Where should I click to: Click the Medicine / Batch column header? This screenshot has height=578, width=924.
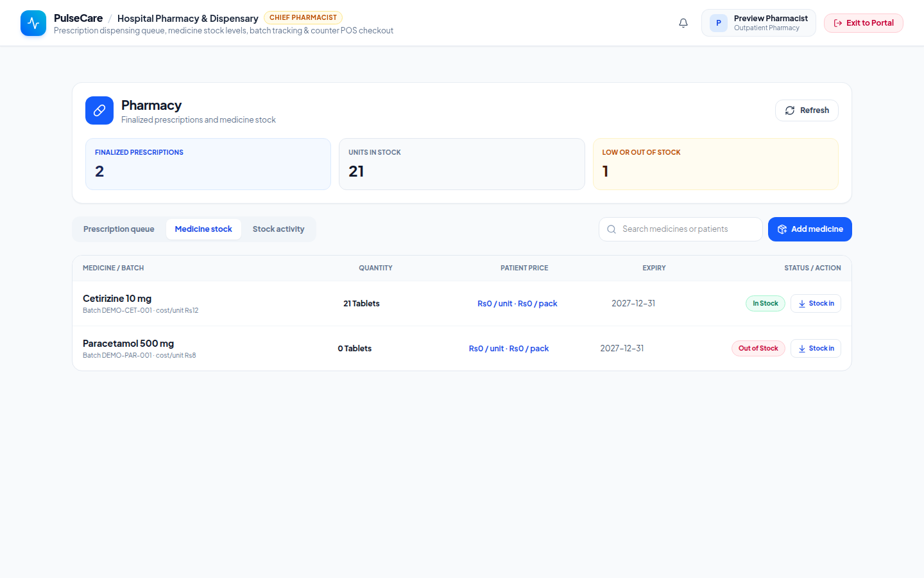[x=114, y=268]
